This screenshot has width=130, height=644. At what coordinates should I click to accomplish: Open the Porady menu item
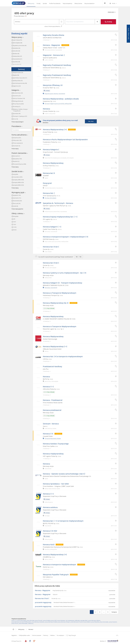click(38, 3)
